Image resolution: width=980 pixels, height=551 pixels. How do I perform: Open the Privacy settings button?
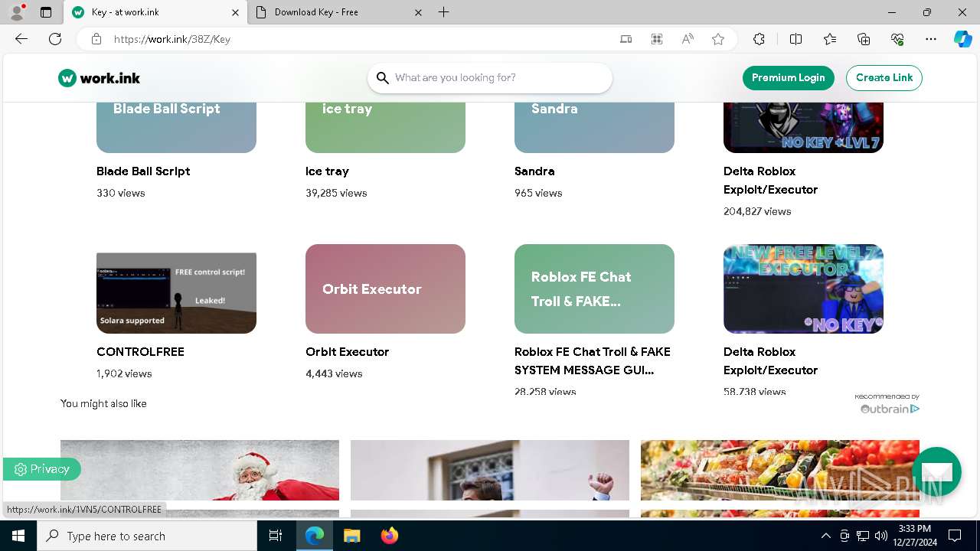pyautogui.click(x=42, y=469)
